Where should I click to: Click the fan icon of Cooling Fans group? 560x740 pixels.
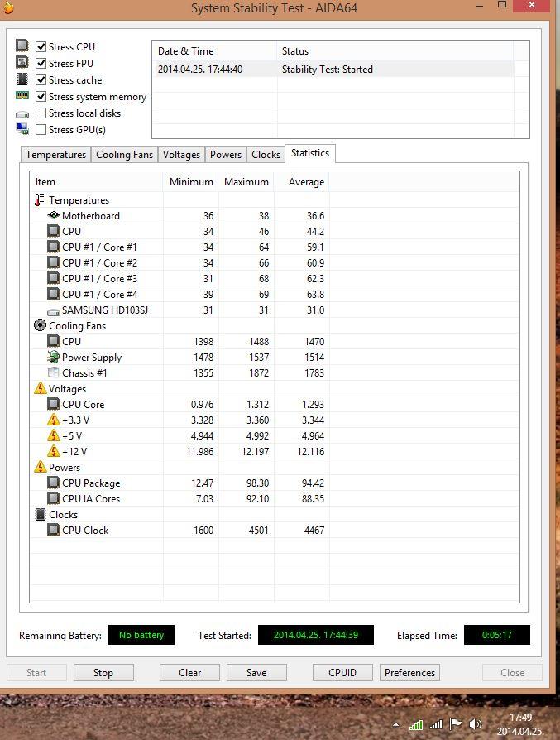pos(40,325)
